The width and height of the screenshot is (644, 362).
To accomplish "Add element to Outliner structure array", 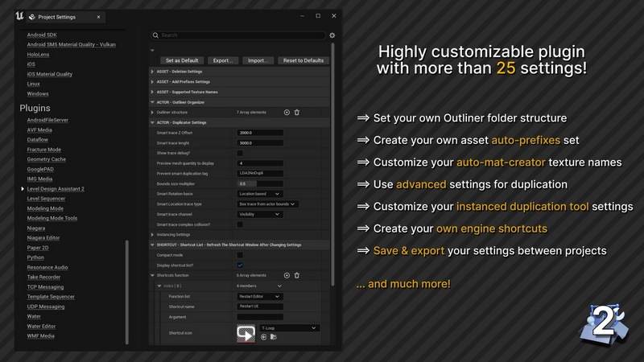I will (x=287, y=112).
